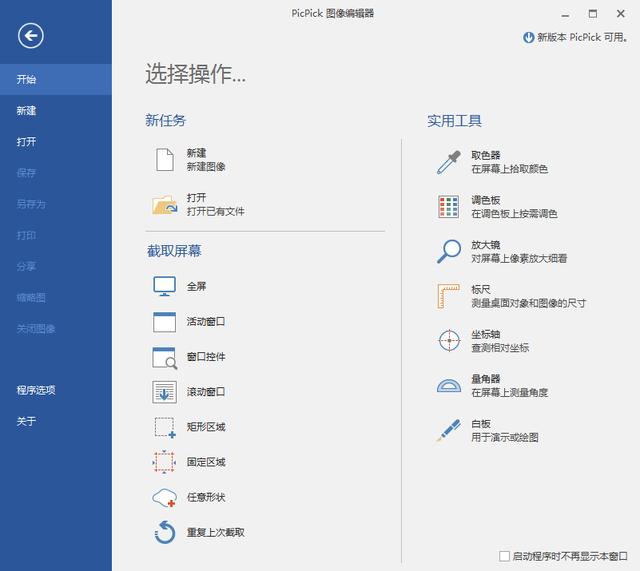
Task: Click the color palette grid icon
Action: coord(449,207)
